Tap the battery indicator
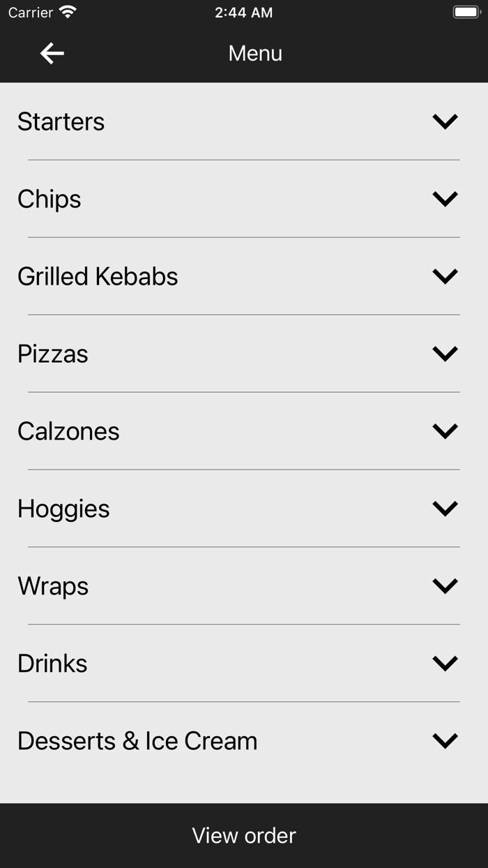The width and height of the screenshot is (488, 868). 466,10
